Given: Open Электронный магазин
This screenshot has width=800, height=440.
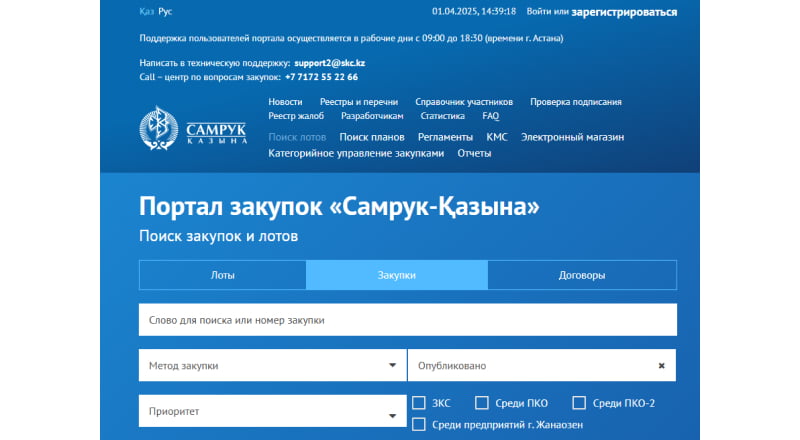Looking at the screenshot, I should [x=572, y=137].
